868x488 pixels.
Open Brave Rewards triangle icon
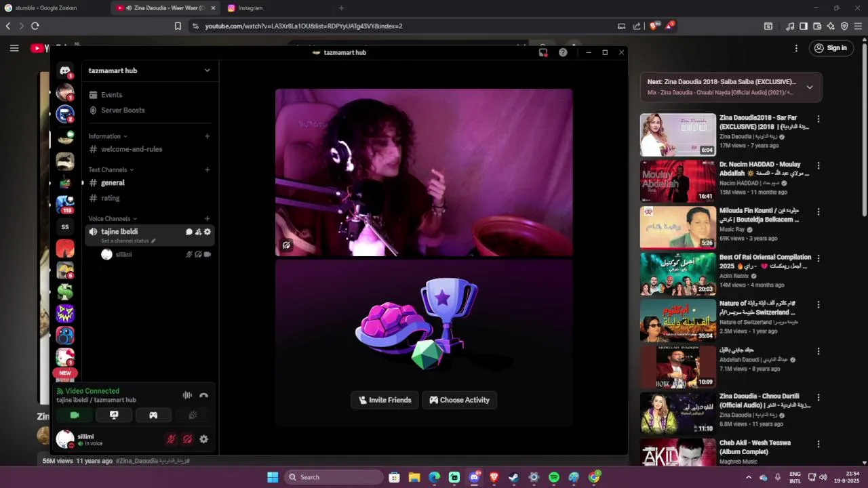tap(670, 26)
